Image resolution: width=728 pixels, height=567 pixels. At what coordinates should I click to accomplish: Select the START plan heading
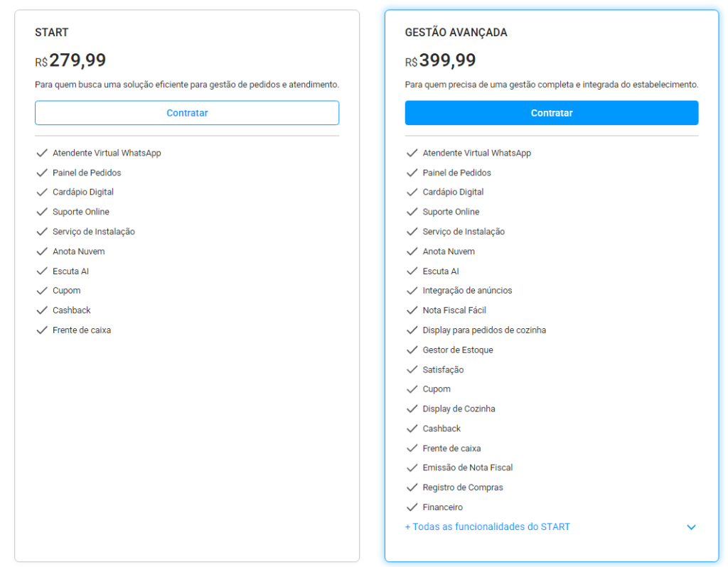[52, 33]
